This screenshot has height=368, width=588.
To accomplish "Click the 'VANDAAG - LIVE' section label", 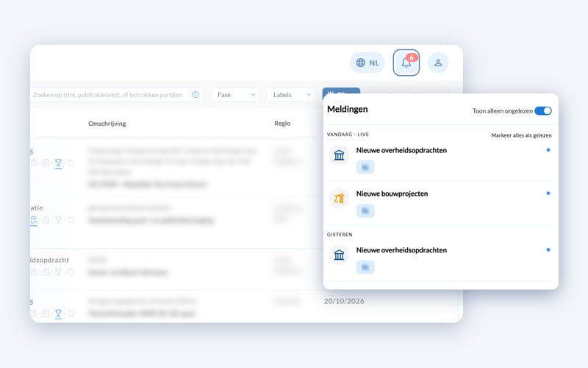I will [348, 135].
